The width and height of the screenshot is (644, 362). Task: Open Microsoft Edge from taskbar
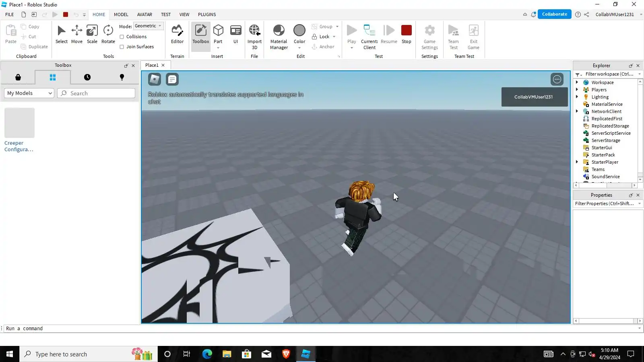pos(207,354)
